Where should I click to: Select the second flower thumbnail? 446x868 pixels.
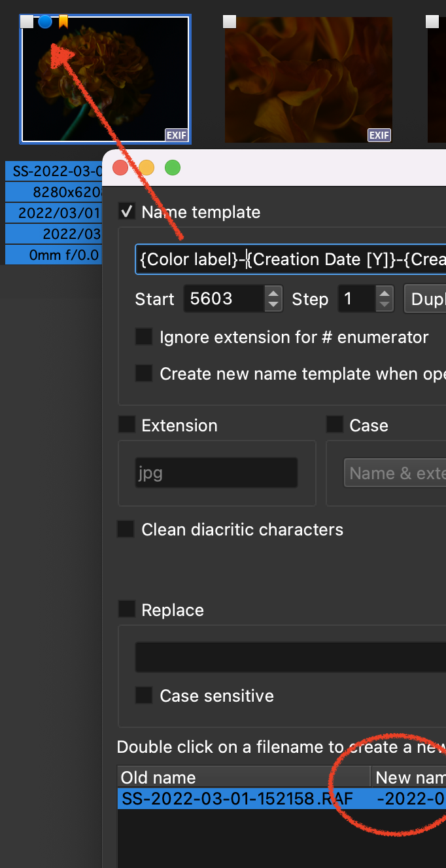tap(308, 80)
